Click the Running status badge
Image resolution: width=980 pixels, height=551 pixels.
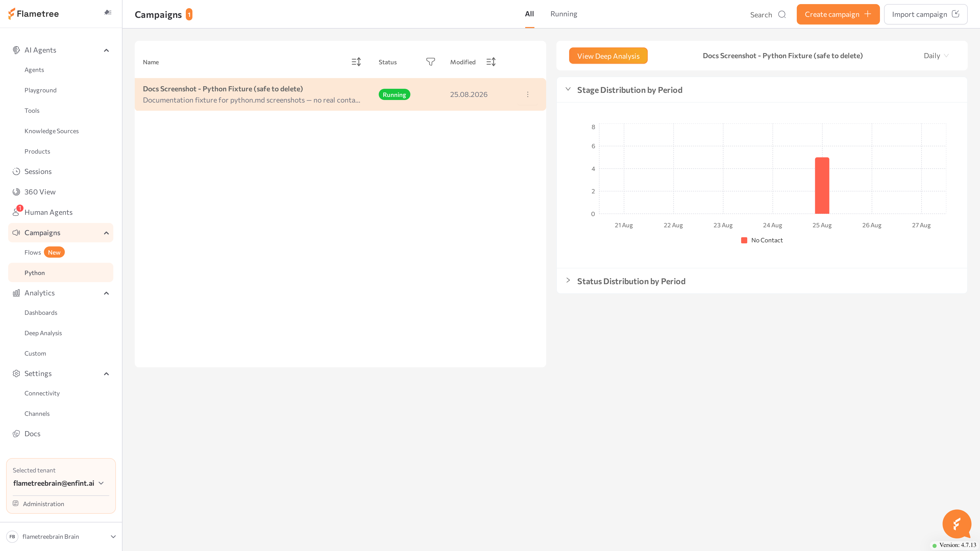tap(394, 94)
